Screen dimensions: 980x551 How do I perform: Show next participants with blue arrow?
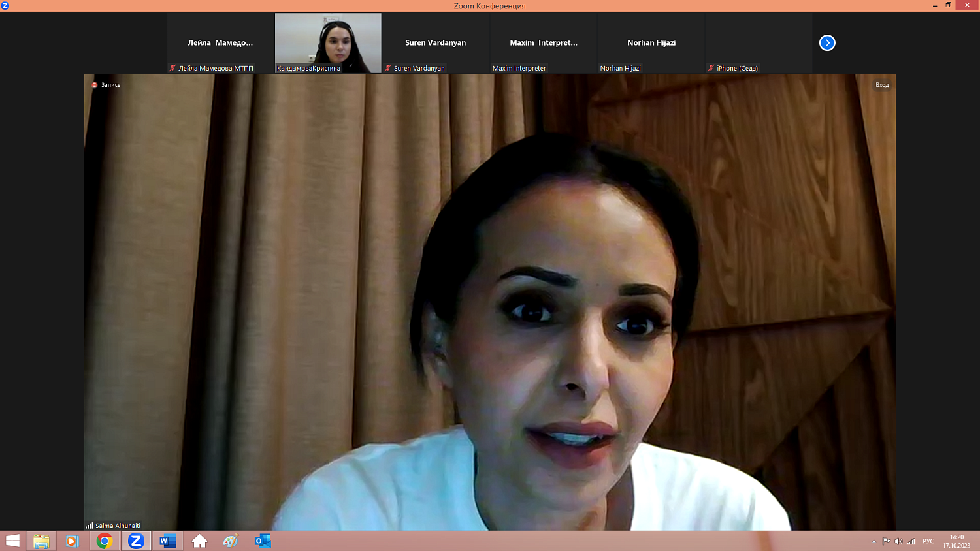point(827,43)
